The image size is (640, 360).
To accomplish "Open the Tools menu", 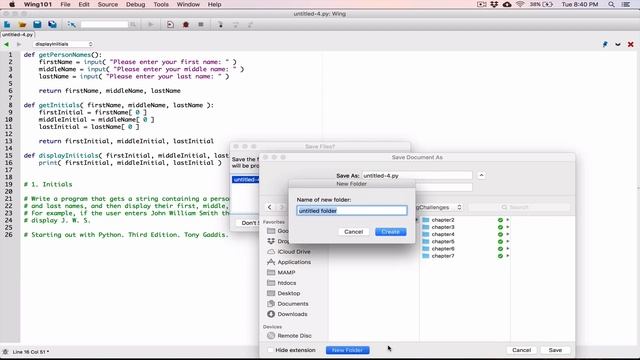I will coord(161,4).
